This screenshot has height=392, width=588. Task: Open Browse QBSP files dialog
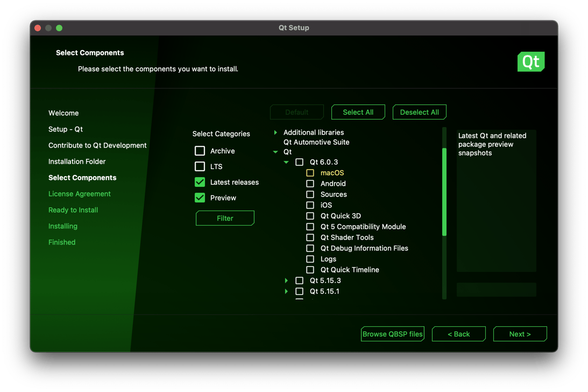coord(392,334)
